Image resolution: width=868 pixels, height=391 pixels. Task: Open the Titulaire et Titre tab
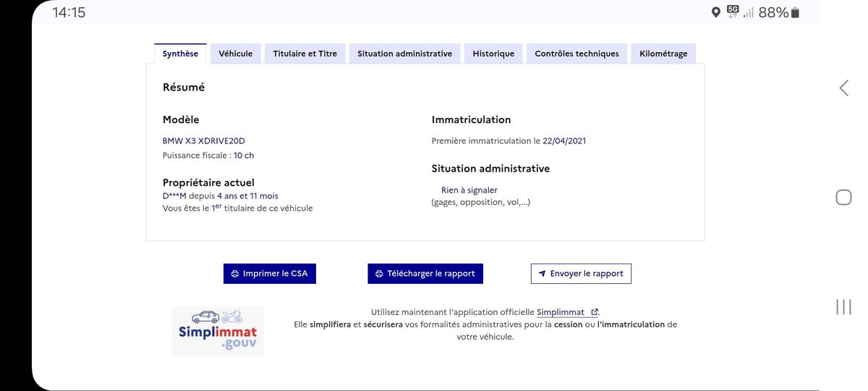tap(305, 54)
